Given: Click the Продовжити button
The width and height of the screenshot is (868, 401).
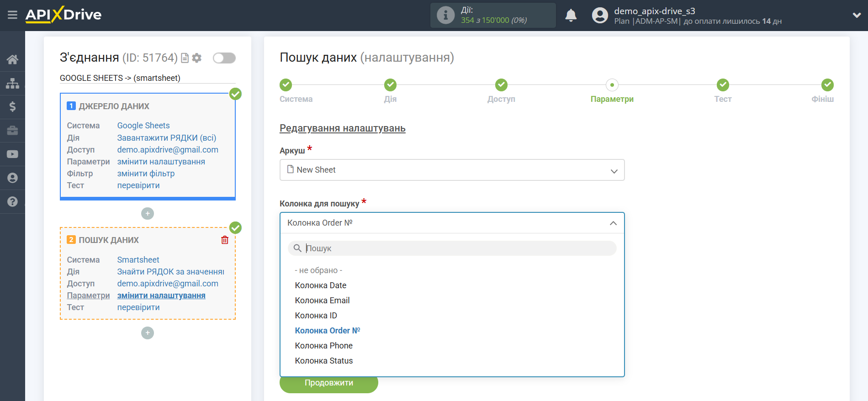Looking at the screenshot, I should pos(328,383).
